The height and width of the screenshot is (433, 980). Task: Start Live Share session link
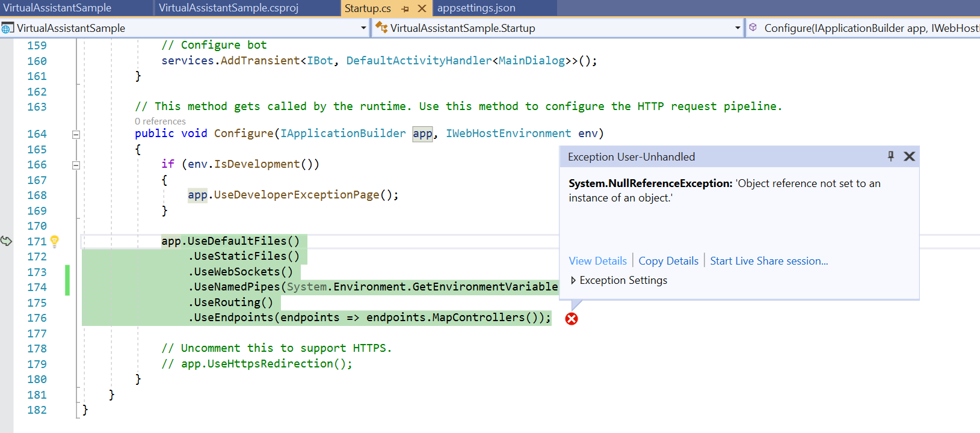(x=769, y=261)
